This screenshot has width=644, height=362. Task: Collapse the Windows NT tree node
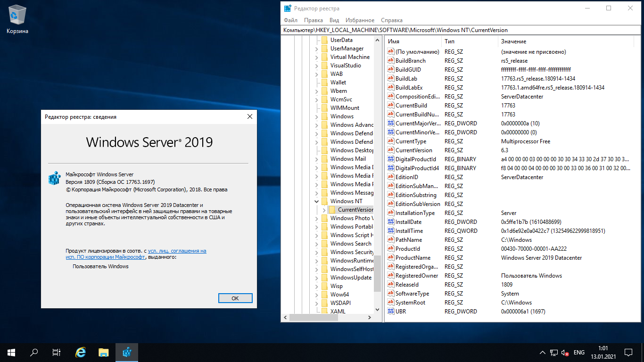[317, 201]
